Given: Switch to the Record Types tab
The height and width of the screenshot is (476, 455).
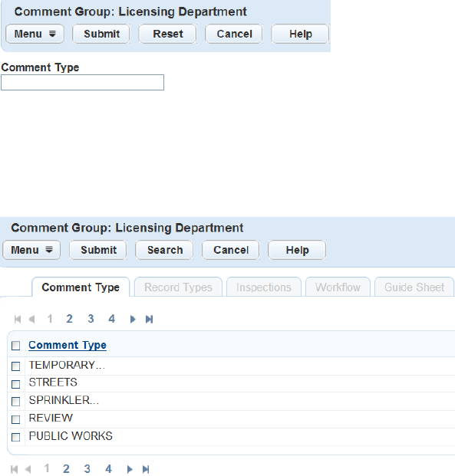Looking at the screenshot, I should 178,287.
